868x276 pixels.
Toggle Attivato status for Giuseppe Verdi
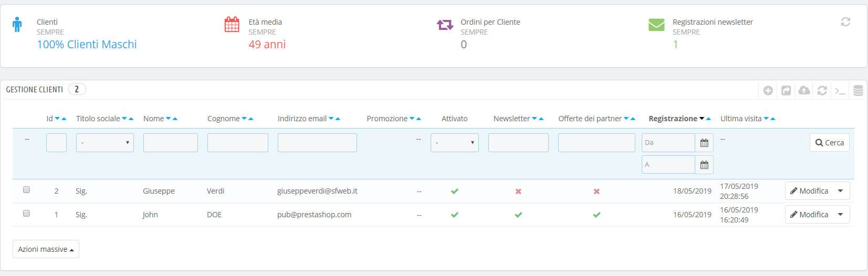[455, 192]
